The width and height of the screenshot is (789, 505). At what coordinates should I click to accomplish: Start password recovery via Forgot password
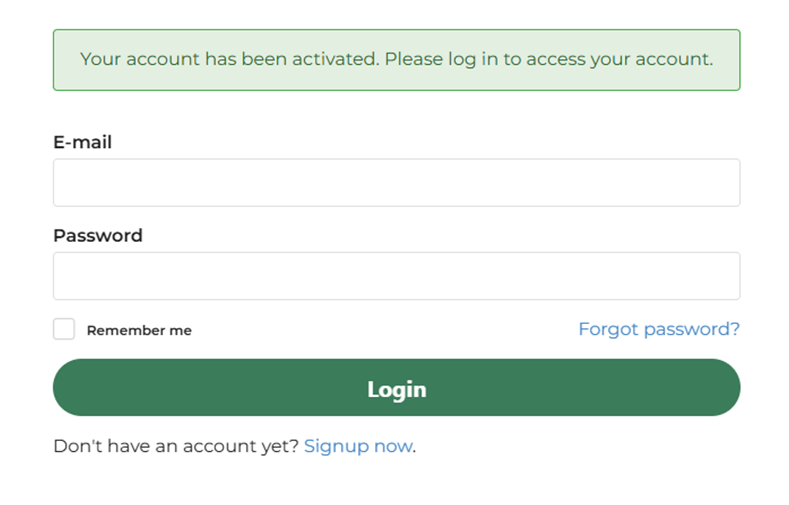coord(658,329)
